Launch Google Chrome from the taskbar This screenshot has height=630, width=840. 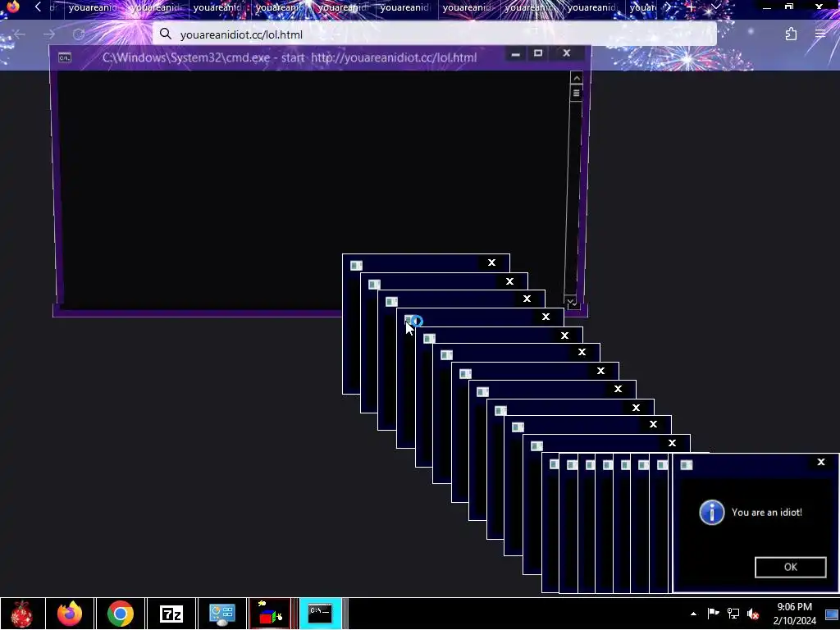[120, 614]
